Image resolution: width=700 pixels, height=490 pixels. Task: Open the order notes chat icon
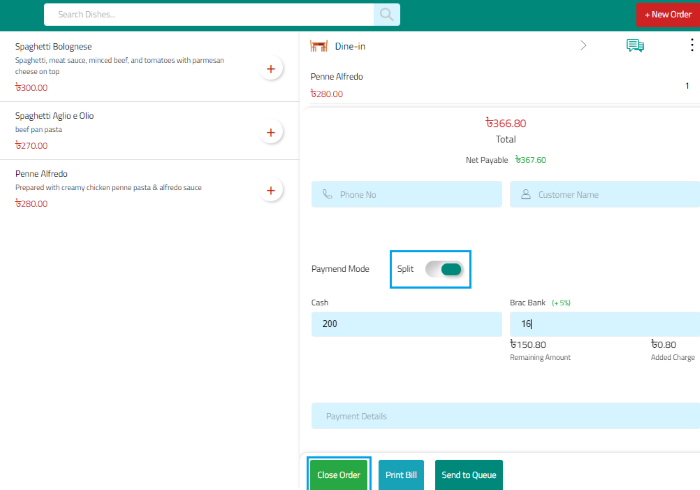point(634,45)
